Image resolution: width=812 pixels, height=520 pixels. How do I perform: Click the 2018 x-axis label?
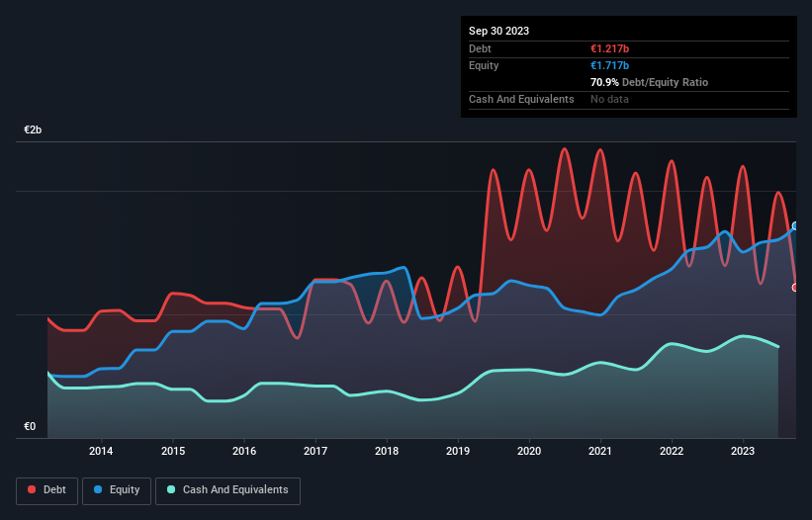[x=387, y=451]
